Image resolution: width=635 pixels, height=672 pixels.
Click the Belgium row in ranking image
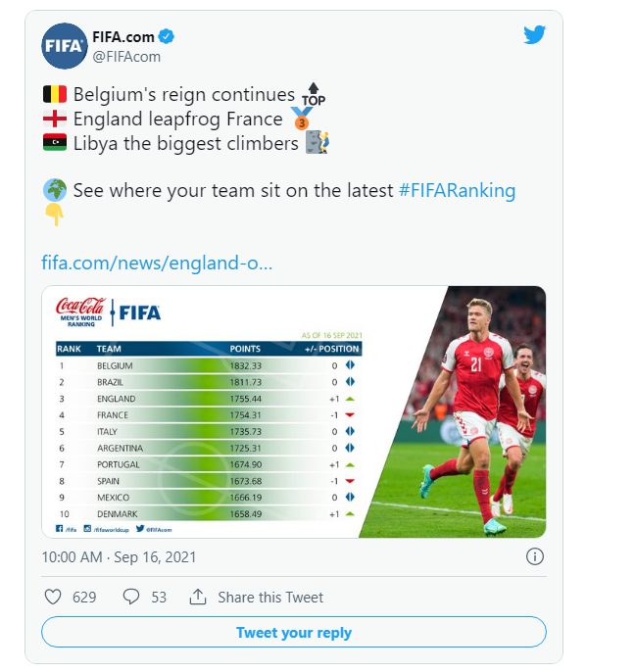click(x=206, y=365)
